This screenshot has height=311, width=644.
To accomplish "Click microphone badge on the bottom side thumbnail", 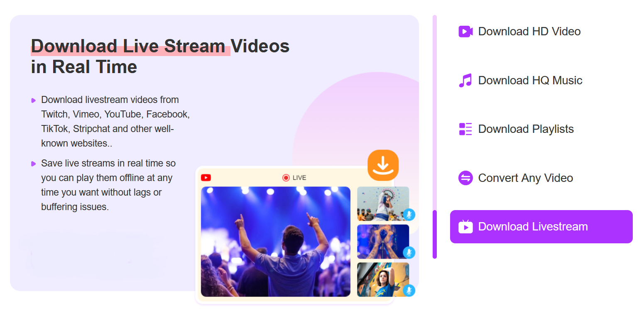I will pyautogui.click(x=409, y=290).
